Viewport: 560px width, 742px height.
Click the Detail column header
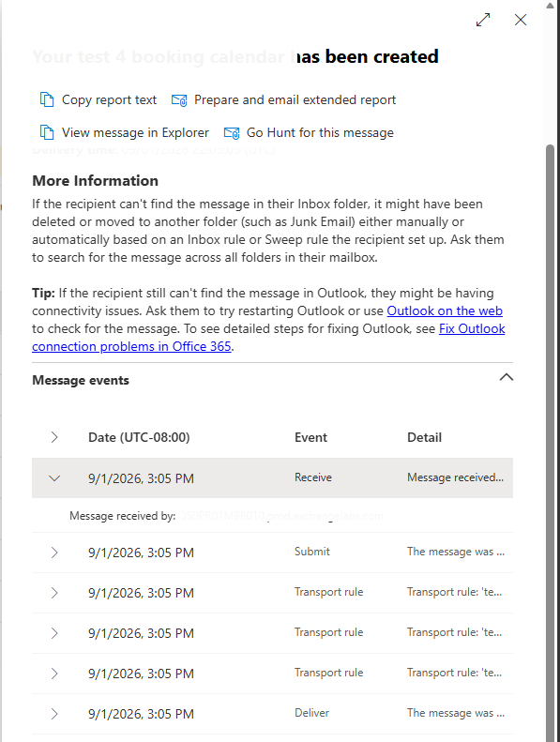(x=424, y=437)
